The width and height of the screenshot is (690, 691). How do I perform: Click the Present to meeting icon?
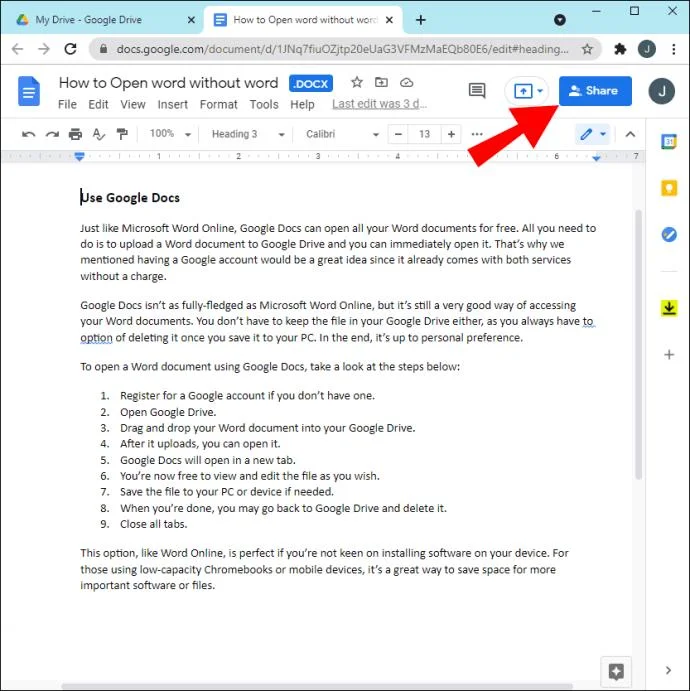(523, 91)
